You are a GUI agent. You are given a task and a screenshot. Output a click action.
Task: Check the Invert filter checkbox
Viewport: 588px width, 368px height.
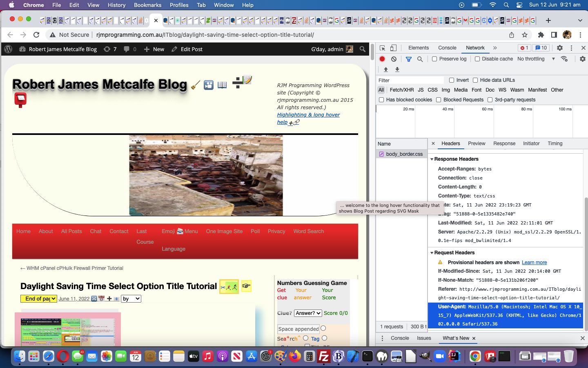click(x=452, y=80)
